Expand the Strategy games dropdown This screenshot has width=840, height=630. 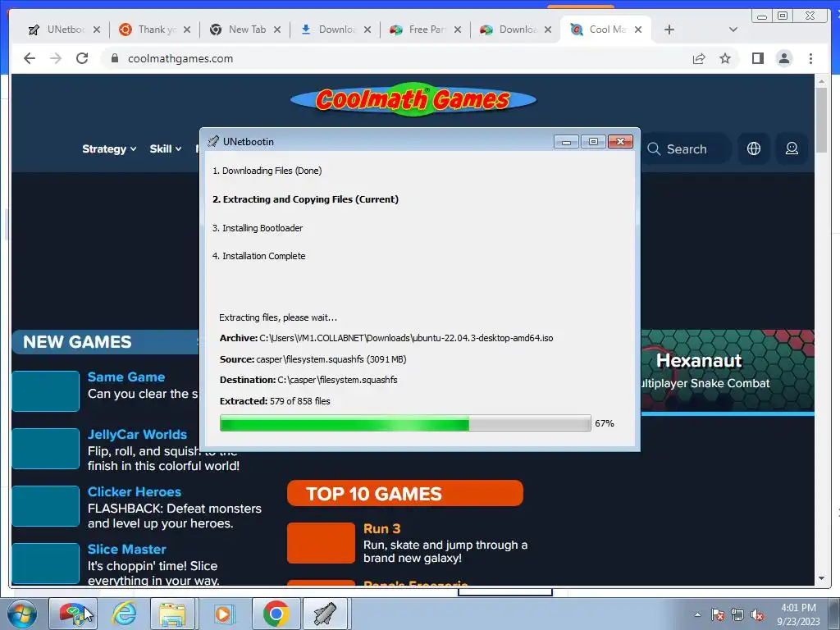109,149
